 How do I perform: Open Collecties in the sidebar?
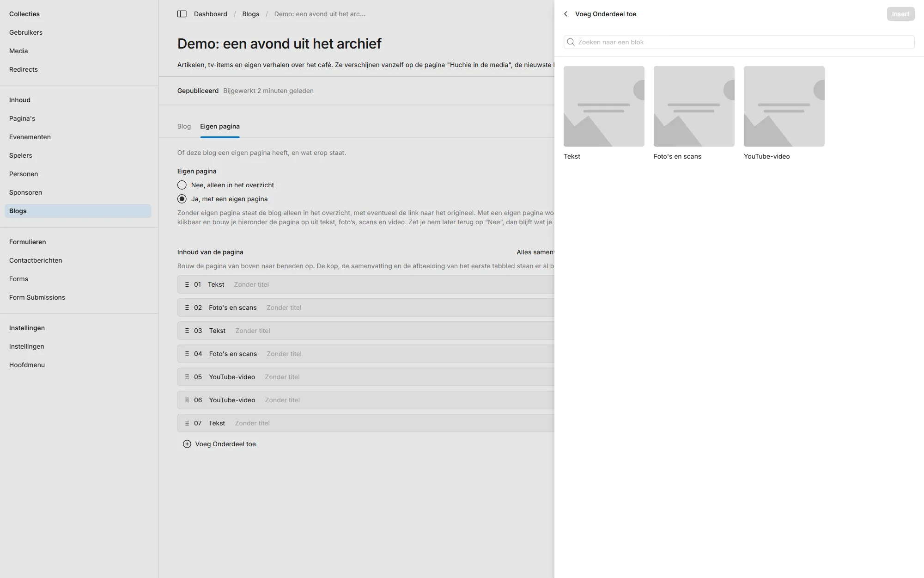(24, 14)
